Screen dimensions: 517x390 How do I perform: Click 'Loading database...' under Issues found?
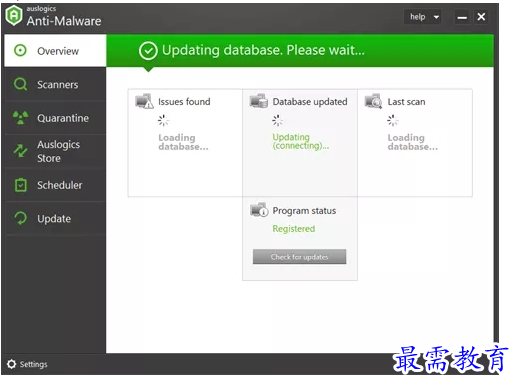coord(183,142)
